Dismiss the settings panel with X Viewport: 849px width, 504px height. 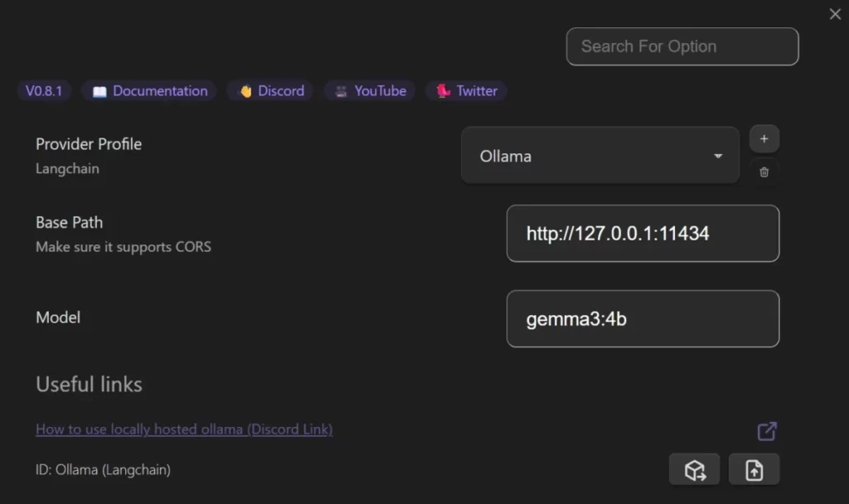[x=834, y=13]
